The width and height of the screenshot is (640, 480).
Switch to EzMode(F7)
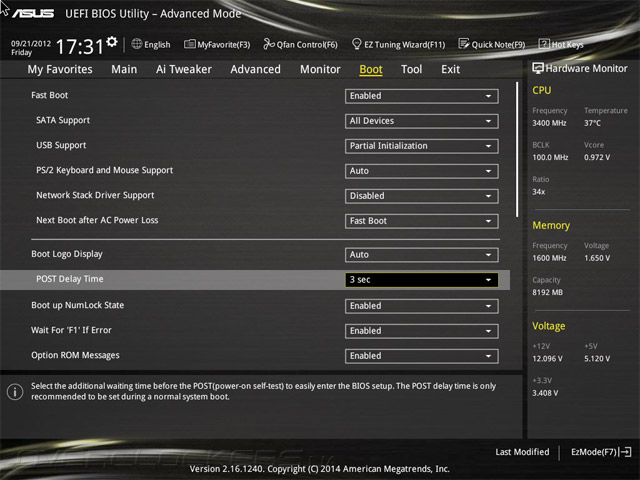pos(601,452)
